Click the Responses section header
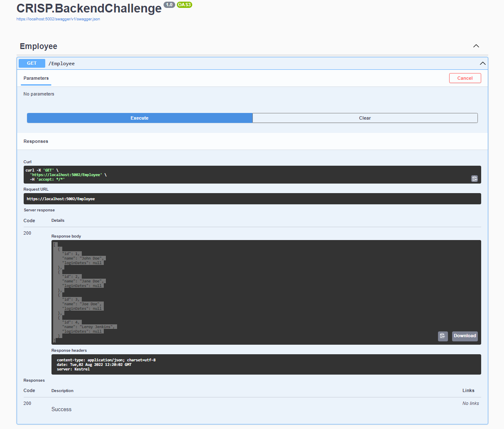Image resolution: width=504 pixels, height=429 pixels. [x=36, y=141]
